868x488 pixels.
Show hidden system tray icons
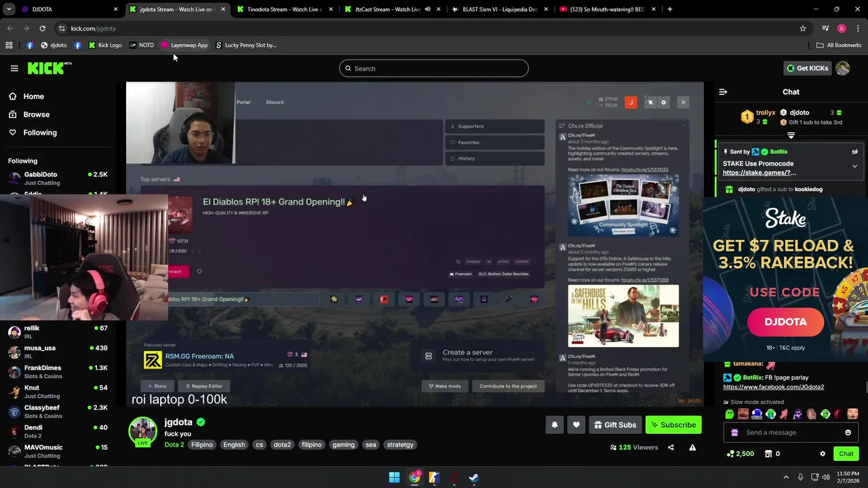[786, 477]
